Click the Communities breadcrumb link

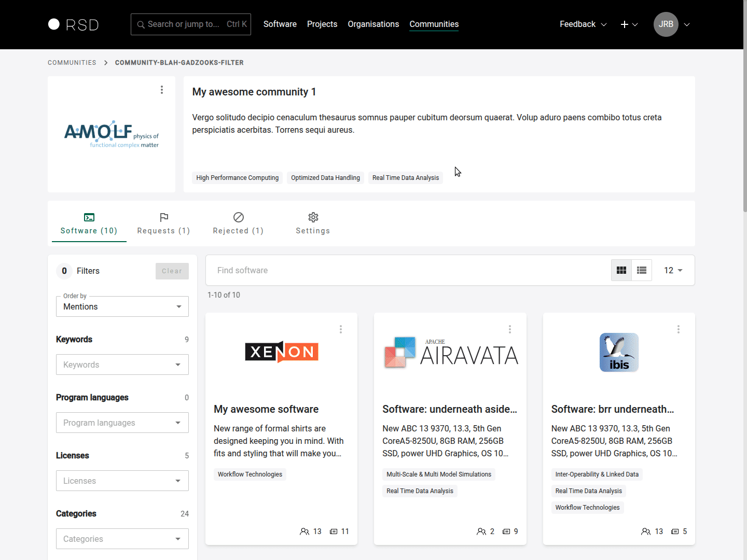point(72,63)
